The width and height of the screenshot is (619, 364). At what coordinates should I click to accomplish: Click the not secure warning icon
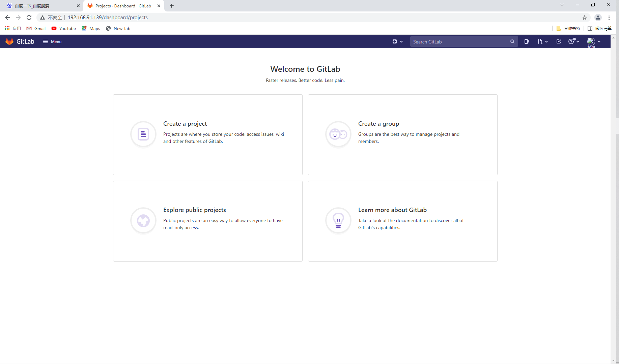point(43,18)
